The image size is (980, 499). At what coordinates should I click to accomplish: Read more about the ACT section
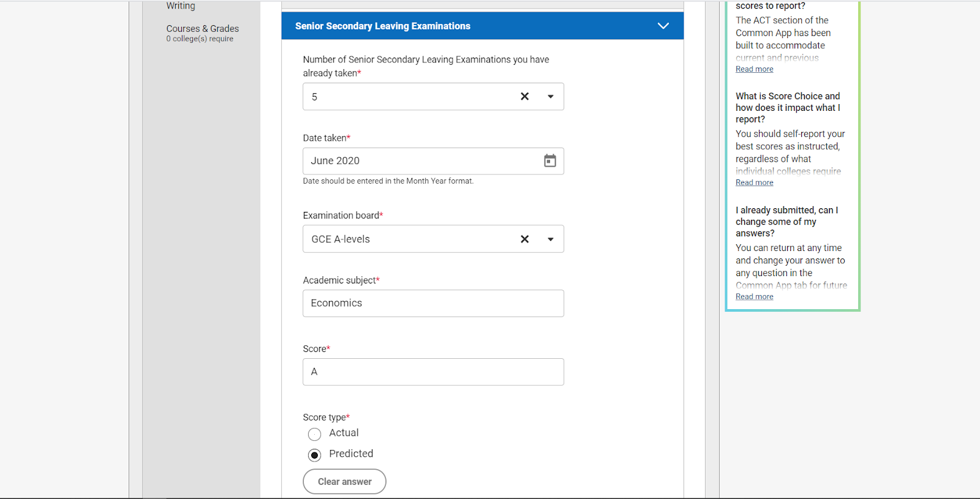pyautogui.click(x=754, y=69)
